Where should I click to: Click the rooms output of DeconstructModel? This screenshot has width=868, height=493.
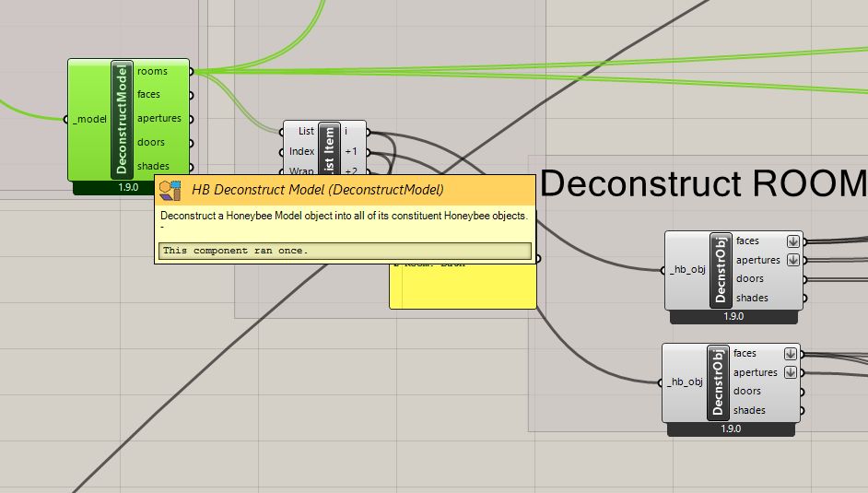[x=151, y=71]
